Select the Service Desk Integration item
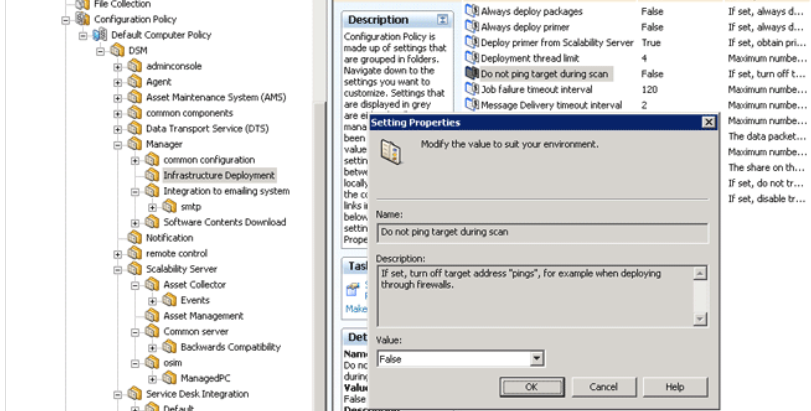 point(197,394)
